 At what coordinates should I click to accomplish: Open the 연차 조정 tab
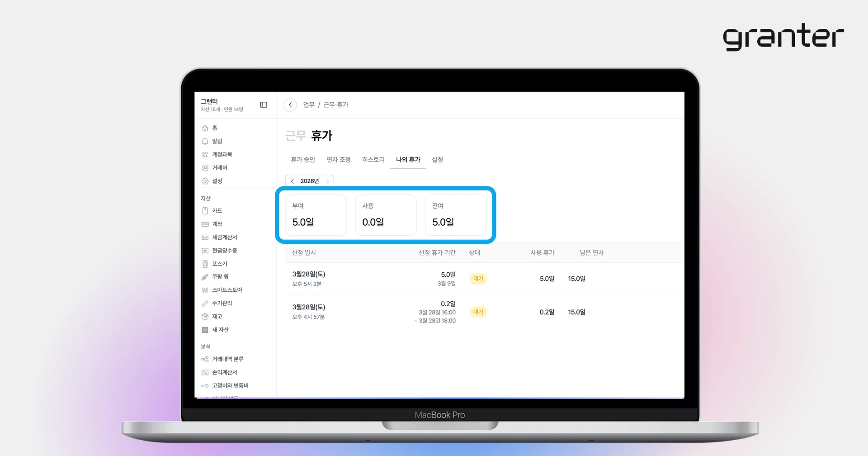339,160
